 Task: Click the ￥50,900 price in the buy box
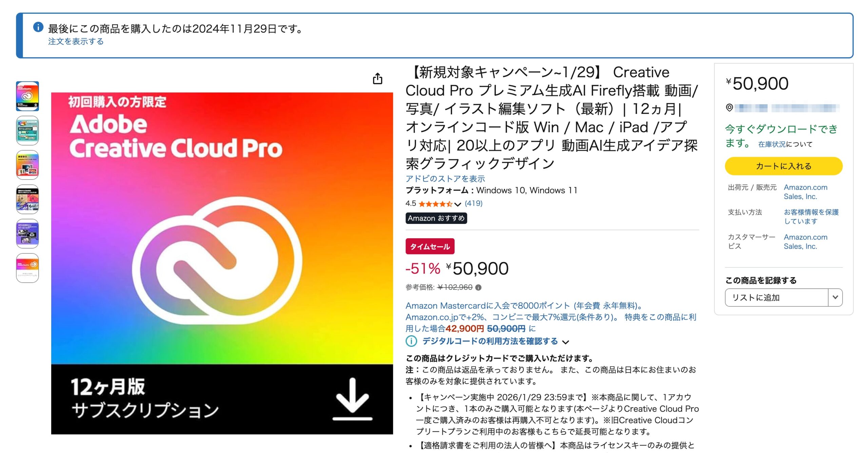pyautogui.click(x=757, y=83)
